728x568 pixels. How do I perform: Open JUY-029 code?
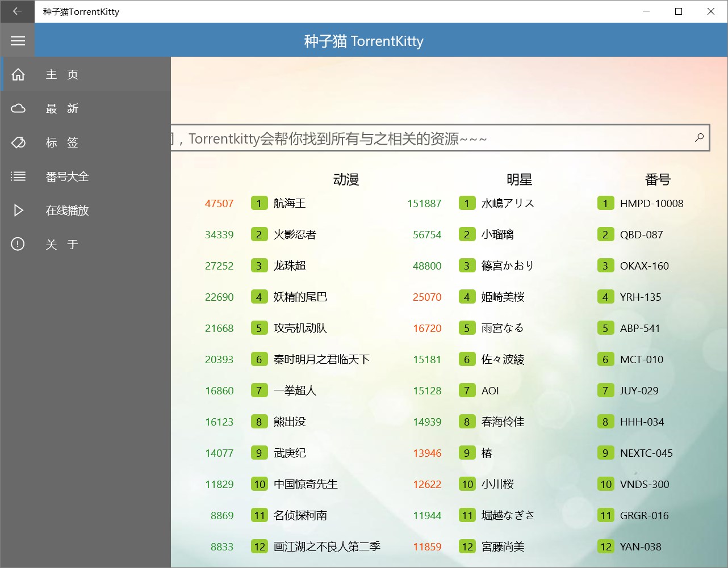[639, 391]
